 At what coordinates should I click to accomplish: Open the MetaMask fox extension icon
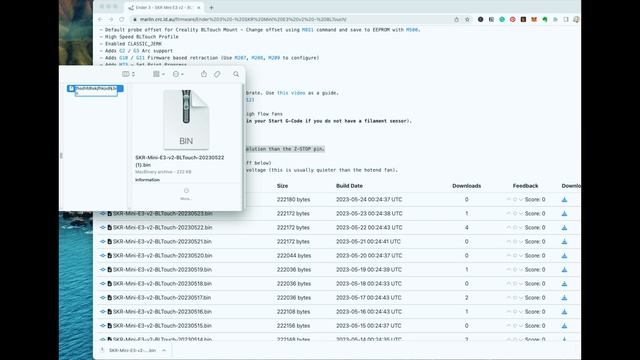coord(534,19)
